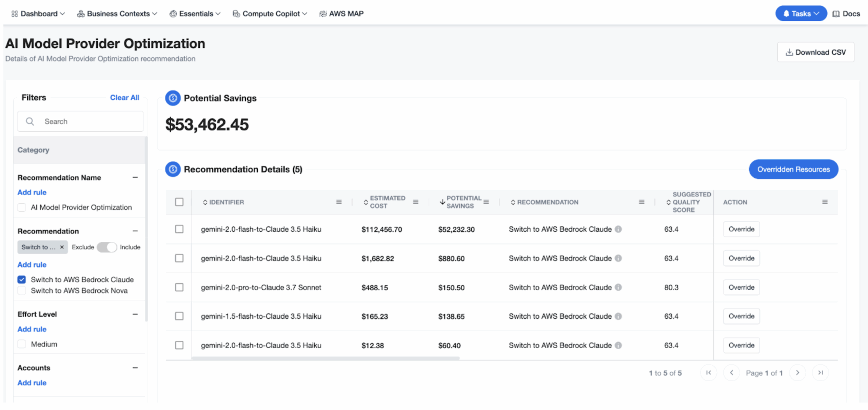Check the row with $112,456.70 estimated cost
The height and width of the screenshot is (410, 868).
coord(179,229)
